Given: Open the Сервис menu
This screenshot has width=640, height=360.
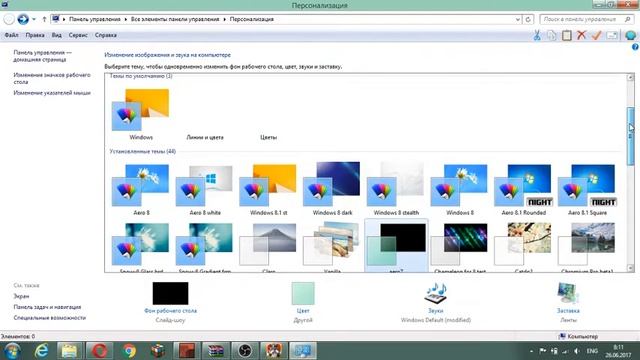Looking at the screenshot, I should (x=78, y=35).
